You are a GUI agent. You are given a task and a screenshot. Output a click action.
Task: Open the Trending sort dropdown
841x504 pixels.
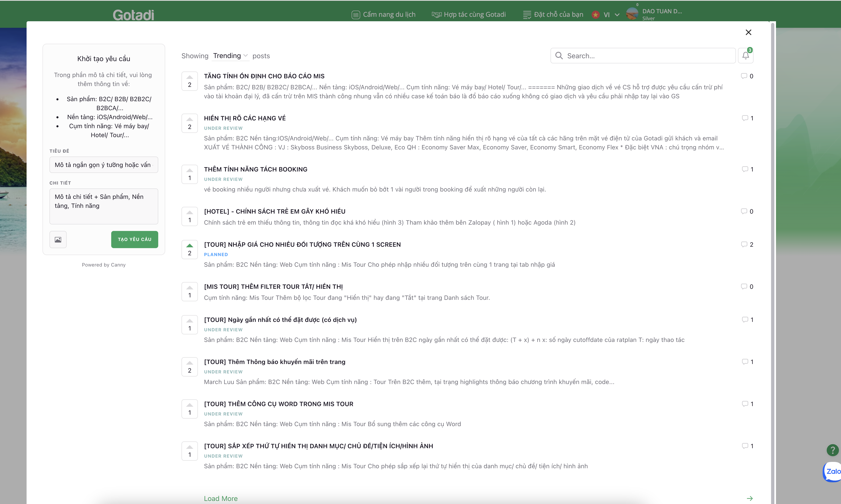click(x=230, y=56)
